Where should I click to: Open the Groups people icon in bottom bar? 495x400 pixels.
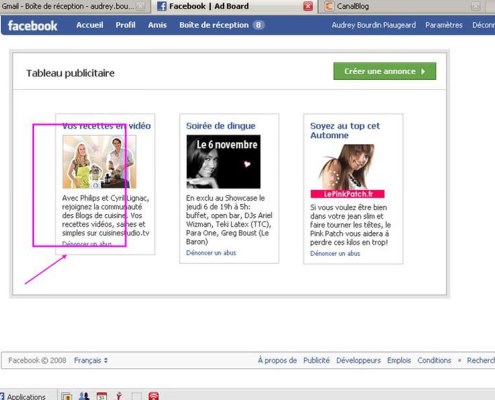pos(84,396)
